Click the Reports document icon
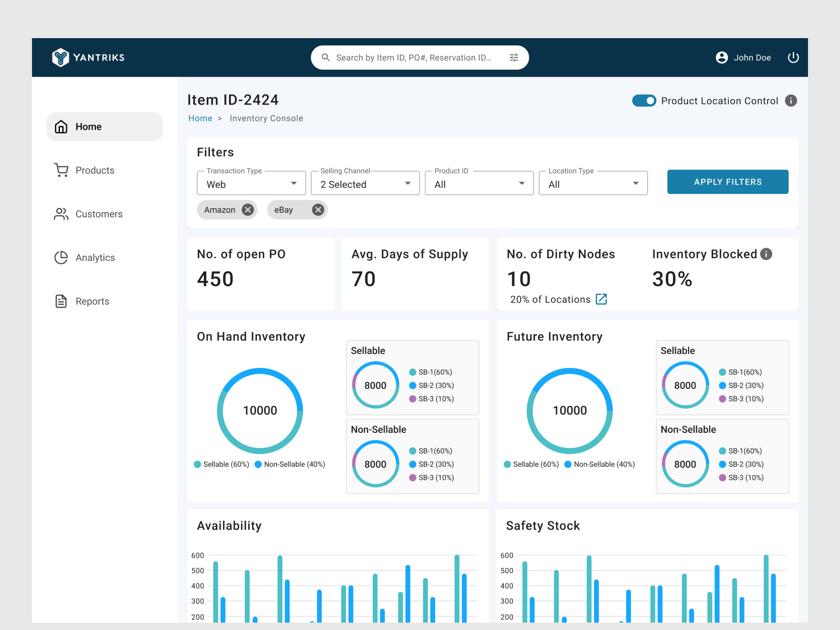 (x=61, y=301)
